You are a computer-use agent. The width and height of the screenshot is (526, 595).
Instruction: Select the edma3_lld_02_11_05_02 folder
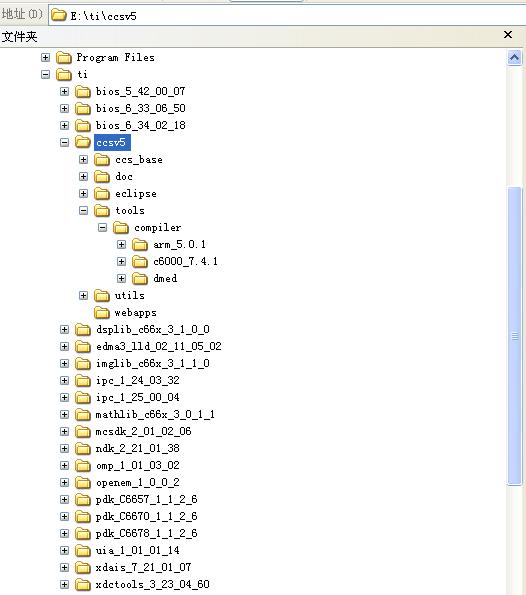(159, 347)
